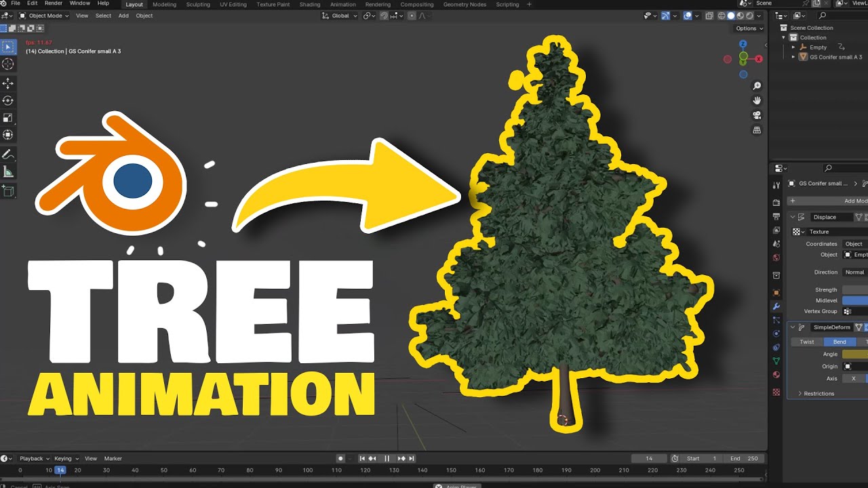Screen dimensions: 868x488
Task: Open the Render menu in the top bar
Action: point(53,3)
